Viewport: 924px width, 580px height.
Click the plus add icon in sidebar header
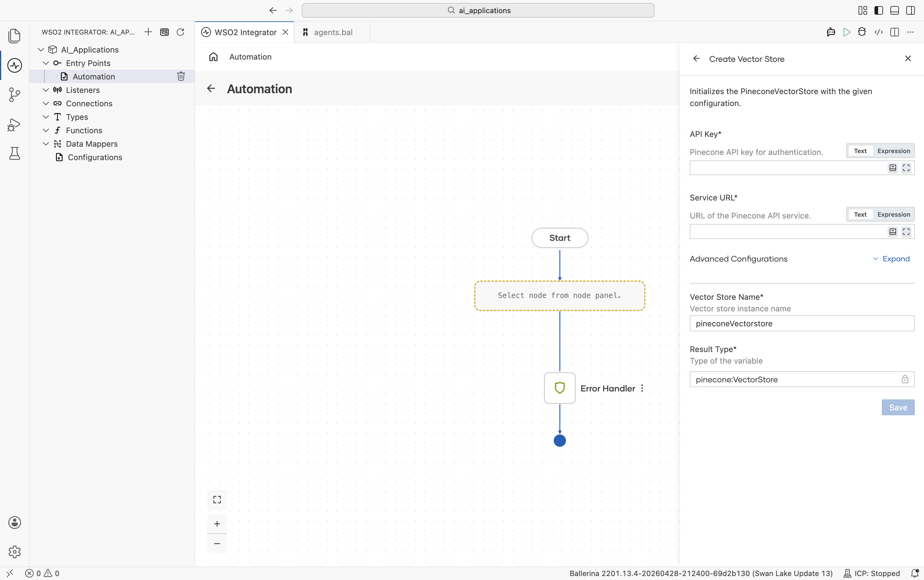pos(148,32)
